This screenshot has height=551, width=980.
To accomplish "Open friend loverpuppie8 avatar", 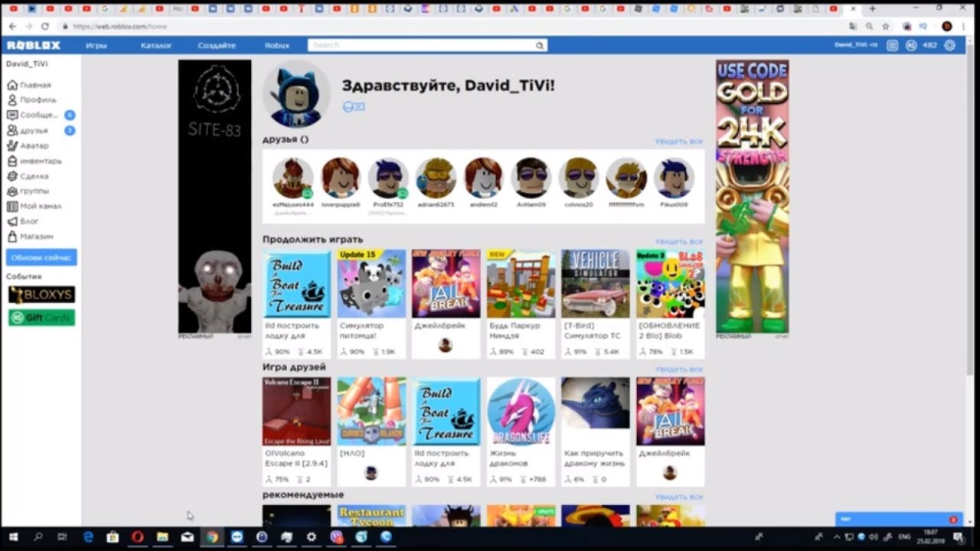I will tap(340, 178).
